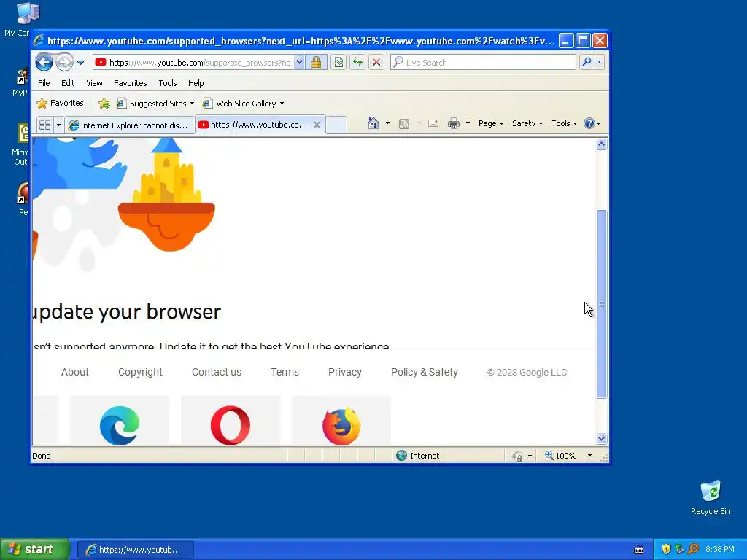Click the scrollbar down arrow
The height and width of the screenshot is (560, 747).
601,438
